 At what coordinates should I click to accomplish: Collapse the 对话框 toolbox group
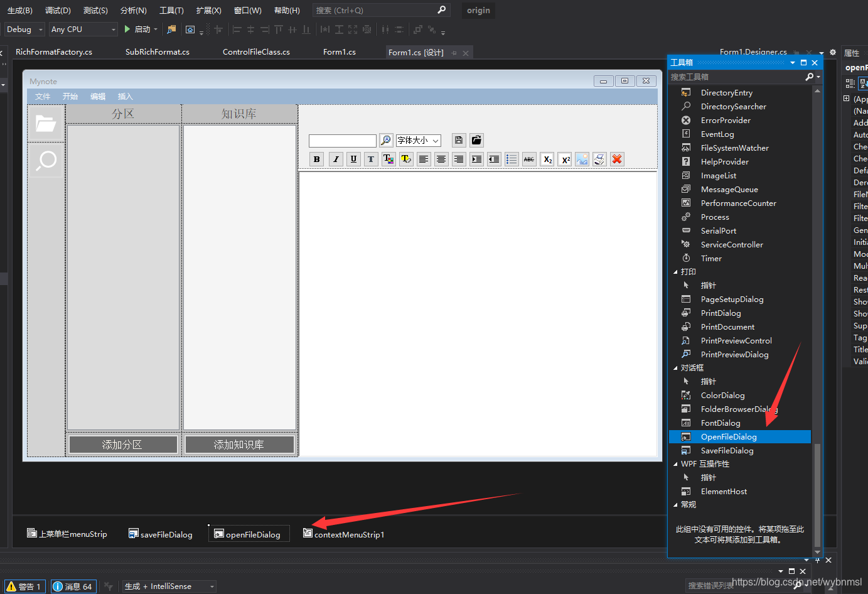coord(676,367)
